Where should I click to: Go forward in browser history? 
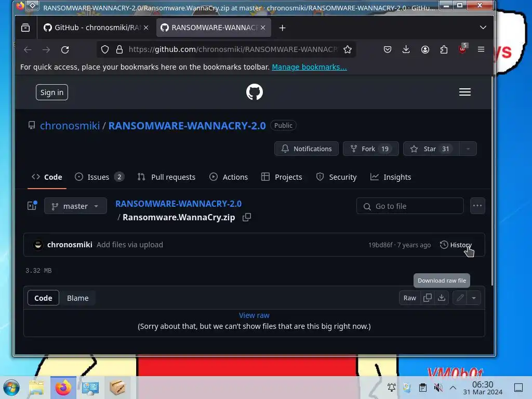46,49
